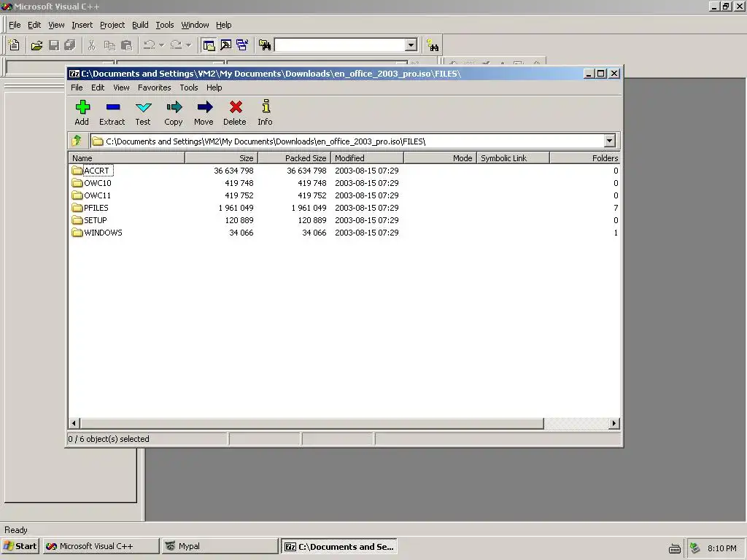747x560 pixels.
Task: Open the Visual C++ Build menu
Action: point(140,25)
